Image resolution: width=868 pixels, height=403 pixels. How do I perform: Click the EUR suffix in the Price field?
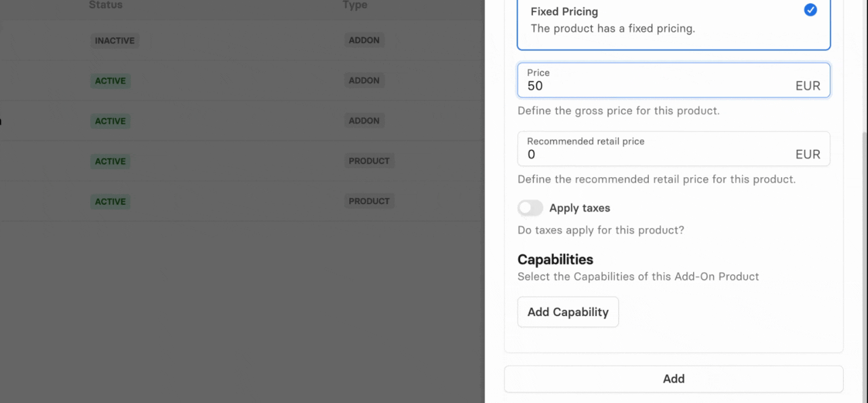coord(808,86)
